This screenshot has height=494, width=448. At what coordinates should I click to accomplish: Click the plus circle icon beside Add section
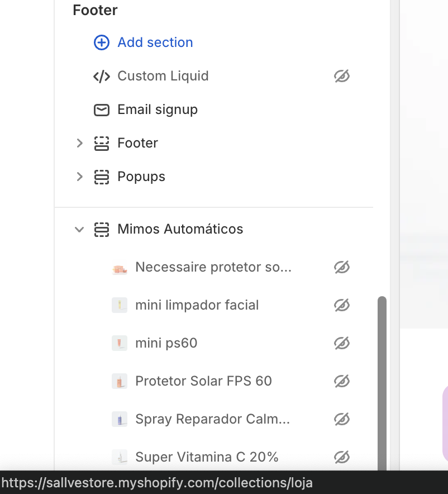pos(101,42)
